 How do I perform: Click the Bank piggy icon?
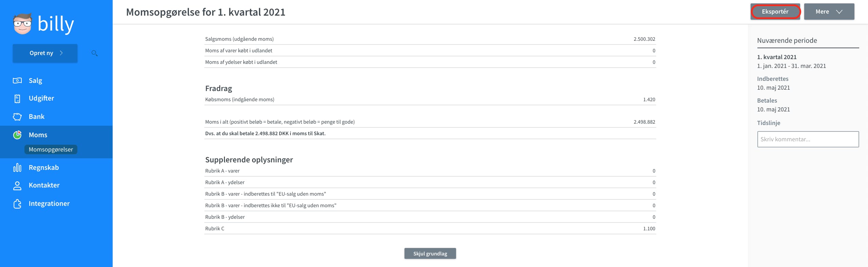17,117
